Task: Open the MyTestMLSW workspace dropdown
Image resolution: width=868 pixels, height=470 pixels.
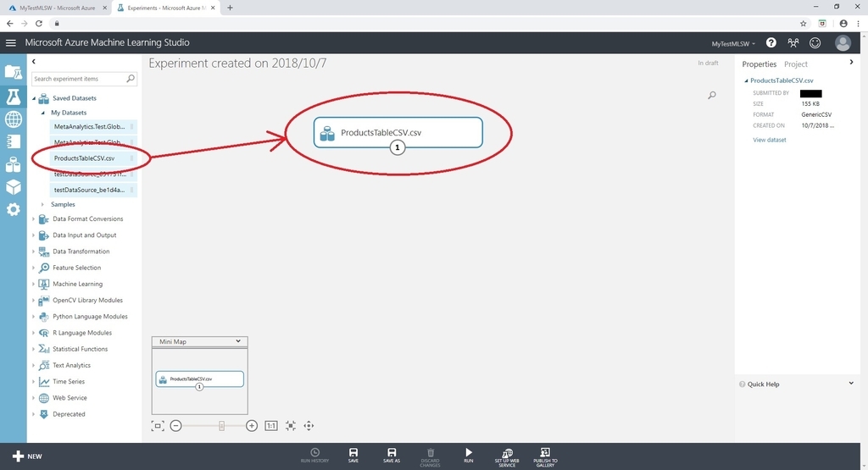Action: [733, 44]
